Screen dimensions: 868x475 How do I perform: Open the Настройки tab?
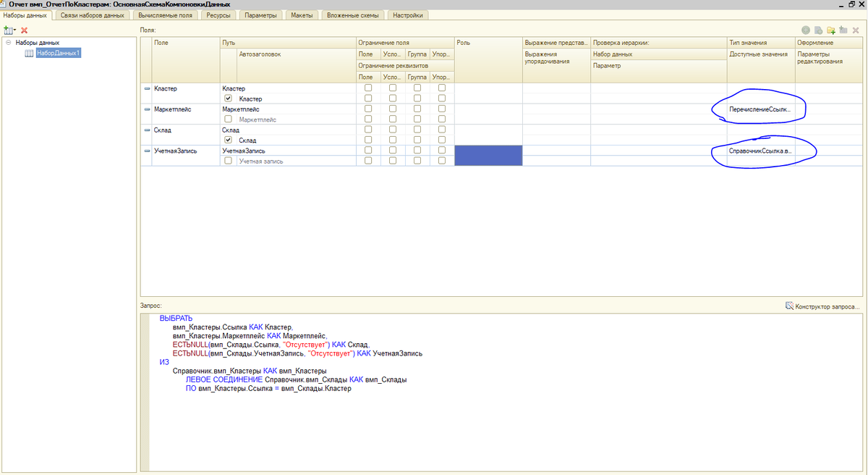point(409,15)
